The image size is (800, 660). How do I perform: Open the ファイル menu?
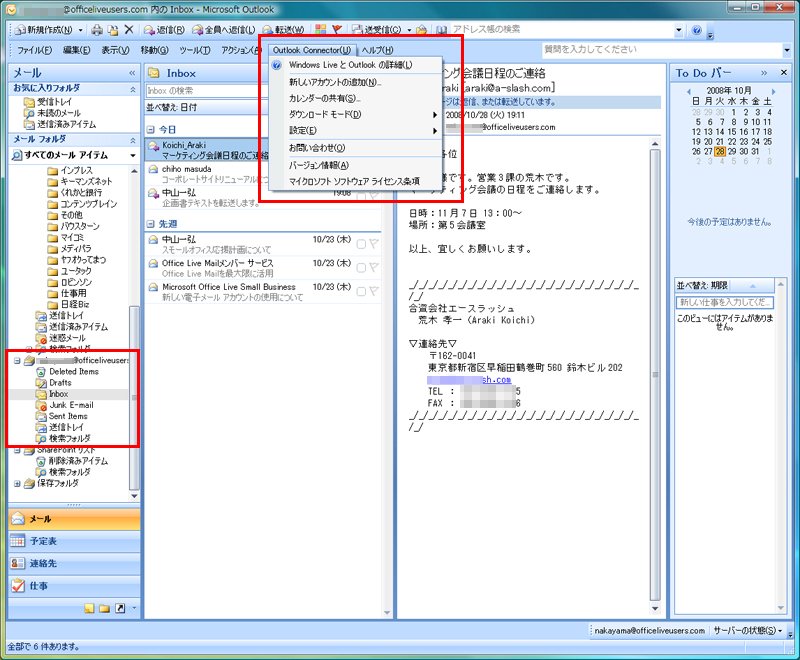[x=34, y=50]
